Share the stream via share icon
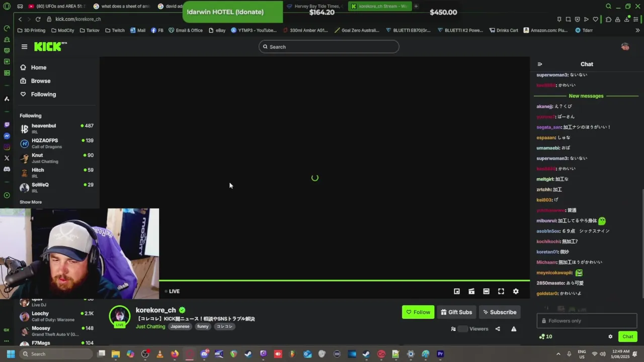This screenshot has height=362, width=644. [x=498, y=329]
